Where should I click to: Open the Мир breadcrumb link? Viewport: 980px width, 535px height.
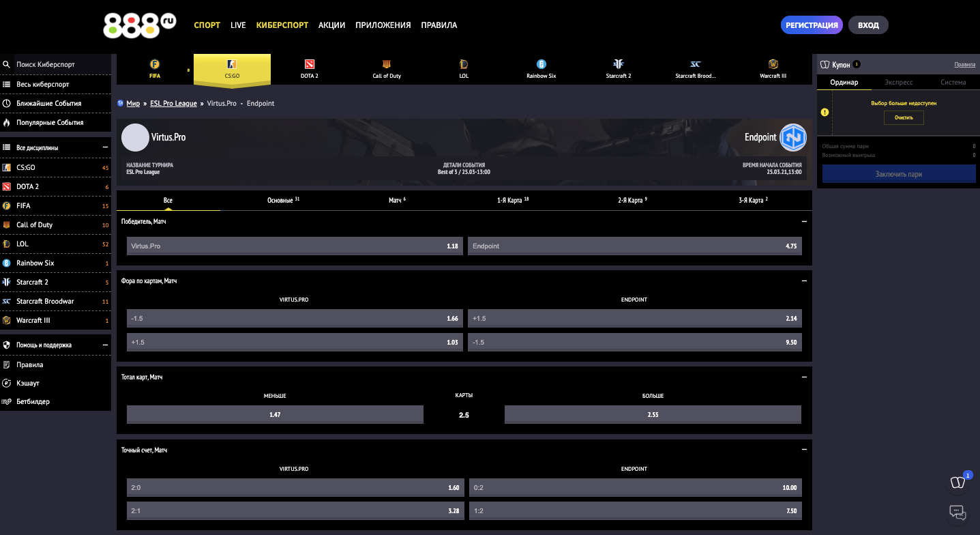[133, 104]
